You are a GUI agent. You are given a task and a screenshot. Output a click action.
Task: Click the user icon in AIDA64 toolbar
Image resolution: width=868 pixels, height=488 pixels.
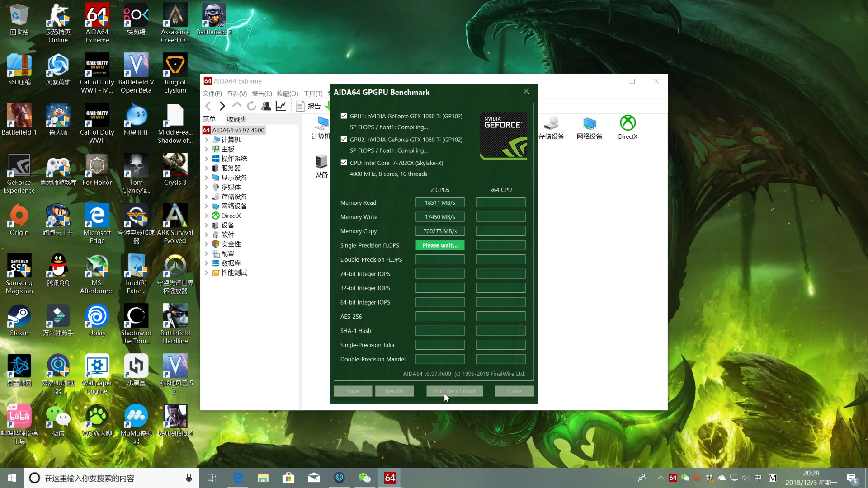click(x=266, y=106)
